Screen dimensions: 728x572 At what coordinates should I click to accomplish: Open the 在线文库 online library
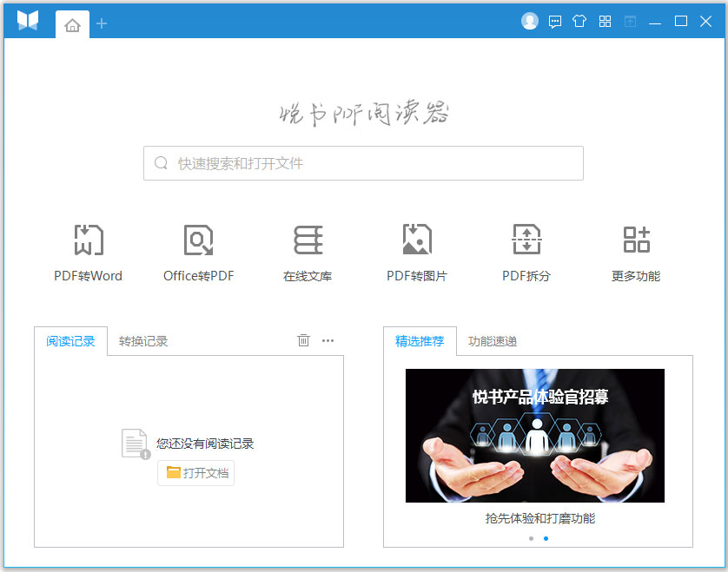[x=307, y=252]
